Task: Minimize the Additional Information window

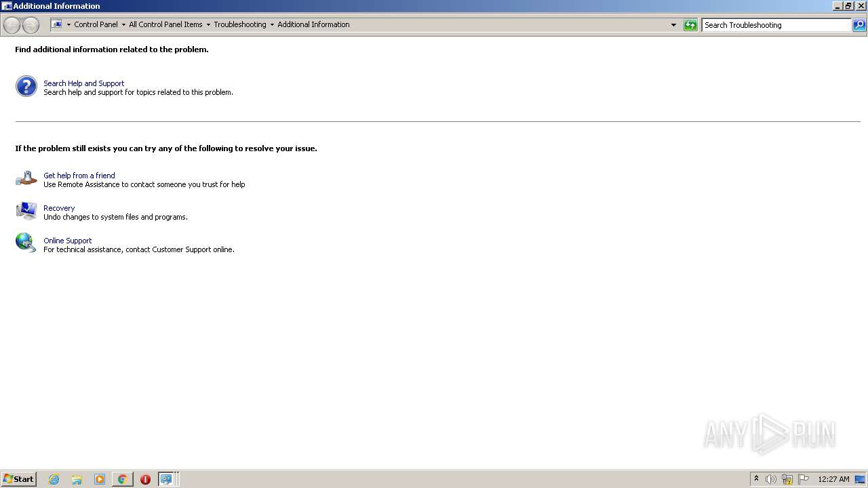Action: coord(837,6)
